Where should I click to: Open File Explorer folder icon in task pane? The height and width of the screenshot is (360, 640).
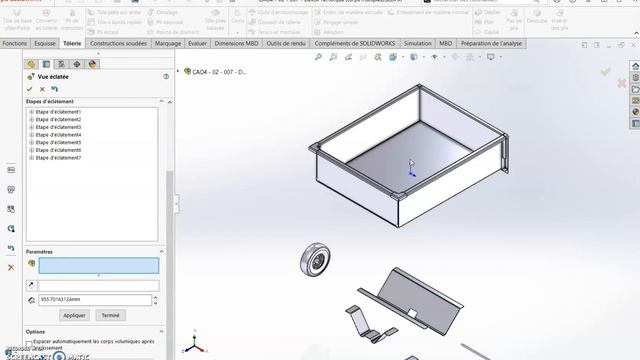tap(635, 89)
